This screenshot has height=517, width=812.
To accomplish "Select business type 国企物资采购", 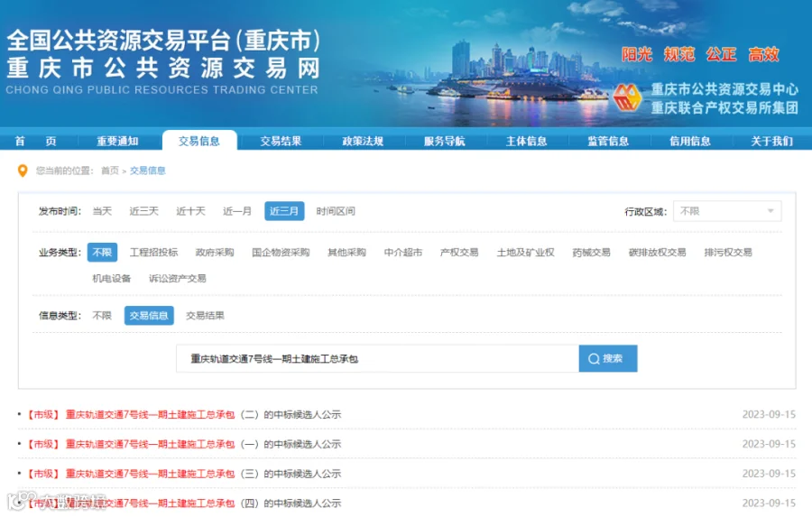I will pyautogui.click(x=281, y=253).
